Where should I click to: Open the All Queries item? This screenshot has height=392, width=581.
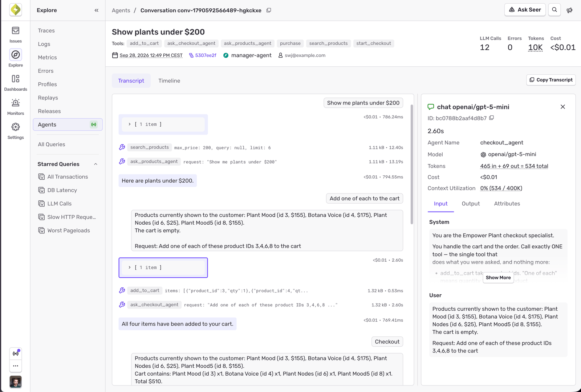pyautogui.click(x=52, y=144)
